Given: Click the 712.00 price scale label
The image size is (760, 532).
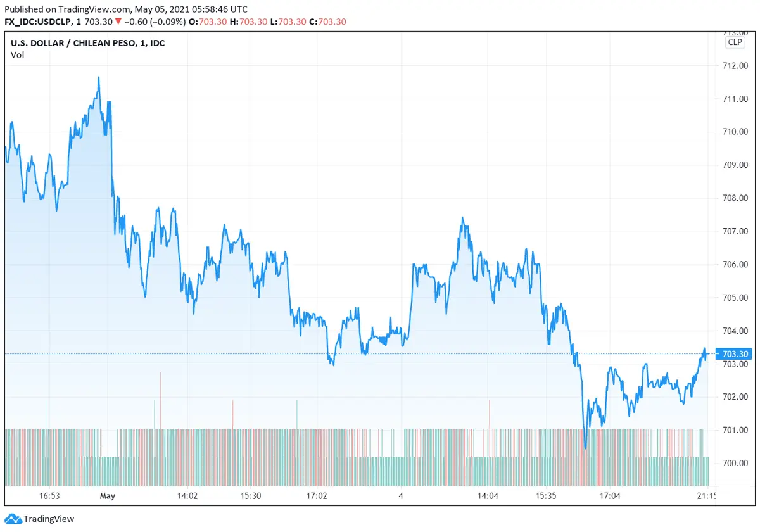Looking at the screenshot, I should coord(735,66).
